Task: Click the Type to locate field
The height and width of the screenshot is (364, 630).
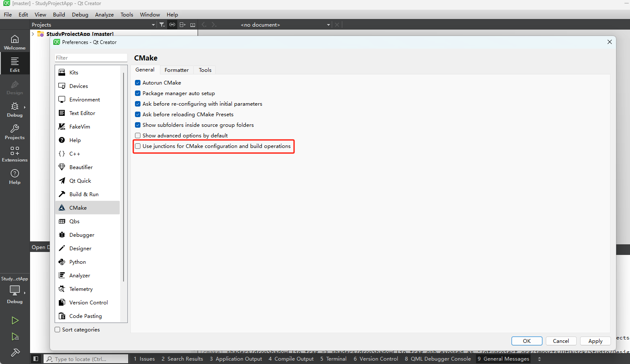Action: (x=86, y=359)
